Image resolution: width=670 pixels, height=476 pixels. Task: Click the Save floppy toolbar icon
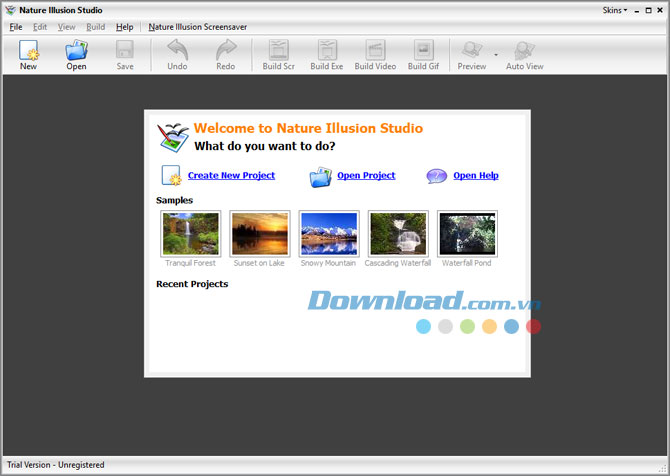(125, 50)
